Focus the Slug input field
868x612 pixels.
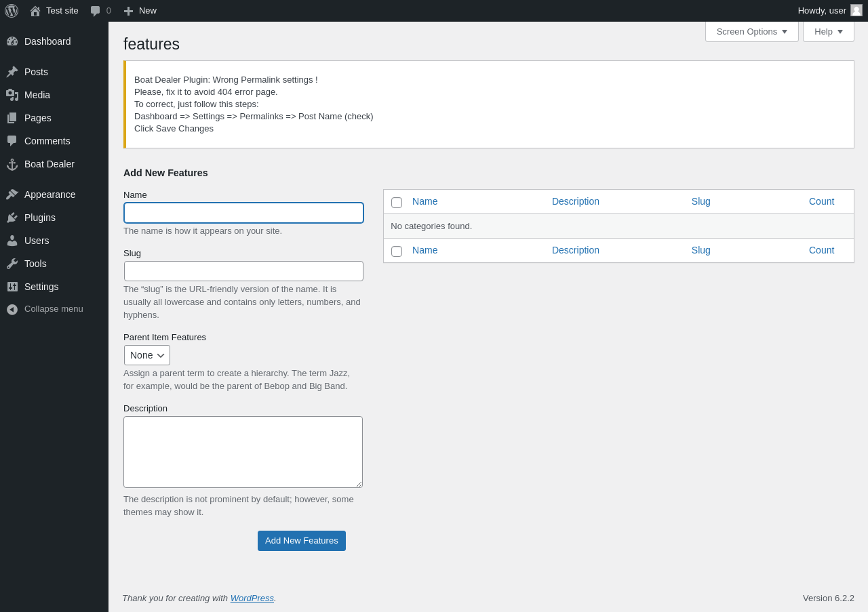(x=243, y=271)
